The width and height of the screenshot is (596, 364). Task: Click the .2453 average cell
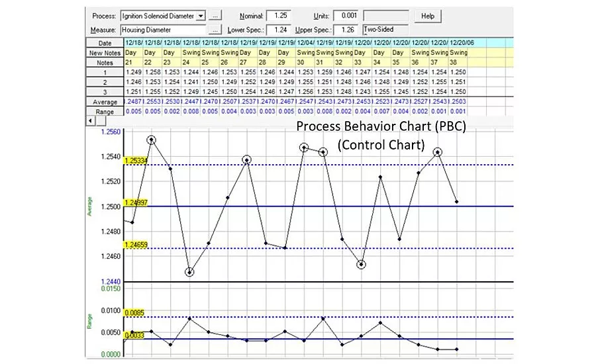[x=363, y=101]
